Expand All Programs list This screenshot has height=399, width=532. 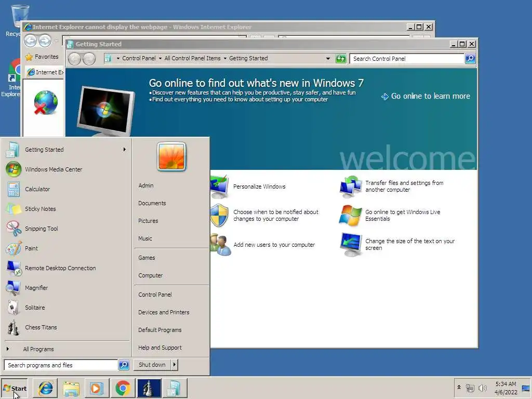click(38, 349)
